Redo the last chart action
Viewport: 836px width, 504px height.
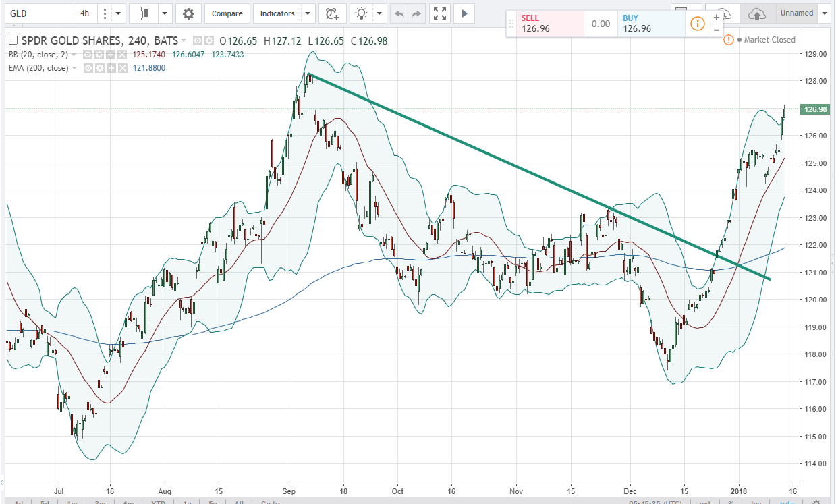pos(416,13)
